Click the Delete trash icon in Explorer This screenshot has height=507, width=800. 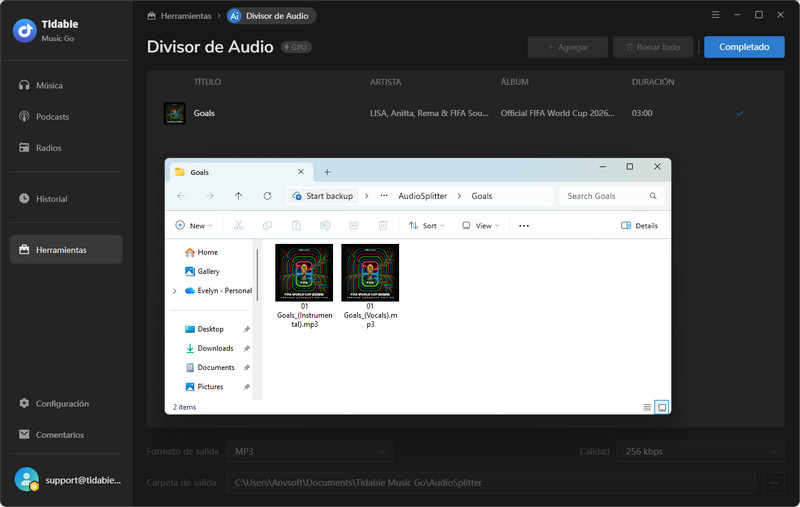(383, 225)
